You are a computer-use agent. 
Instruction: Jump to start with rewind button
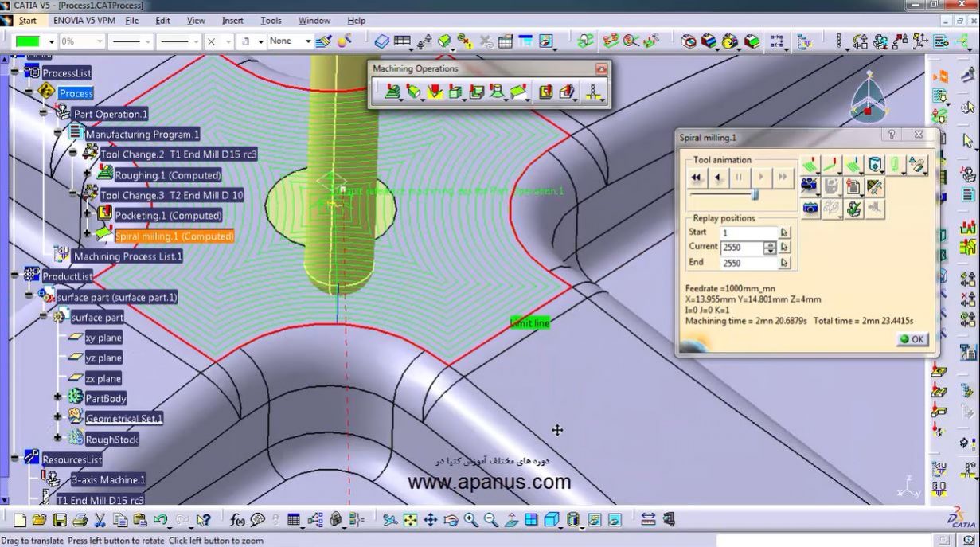(x=697, y=178)
